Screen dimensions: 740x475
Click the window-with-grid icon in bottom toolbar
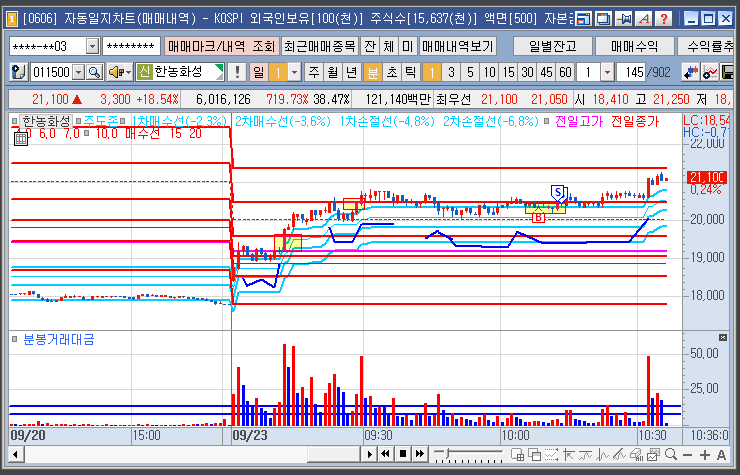pyautogui.click(x=518, y=455)
